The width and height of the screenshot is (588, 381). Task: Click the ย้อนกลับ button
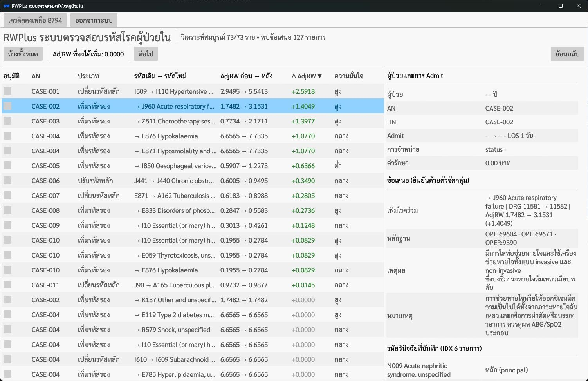[567, 54]
